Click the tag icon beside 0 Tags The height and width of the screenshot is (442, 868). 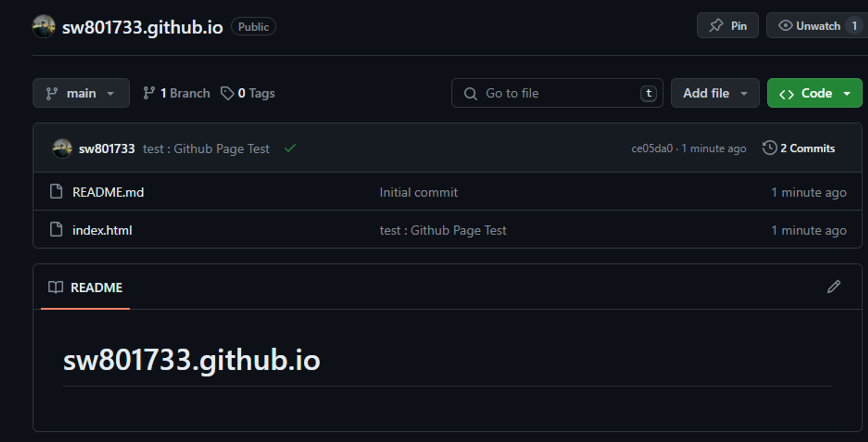pyautogui.click(x=227, y=93)
